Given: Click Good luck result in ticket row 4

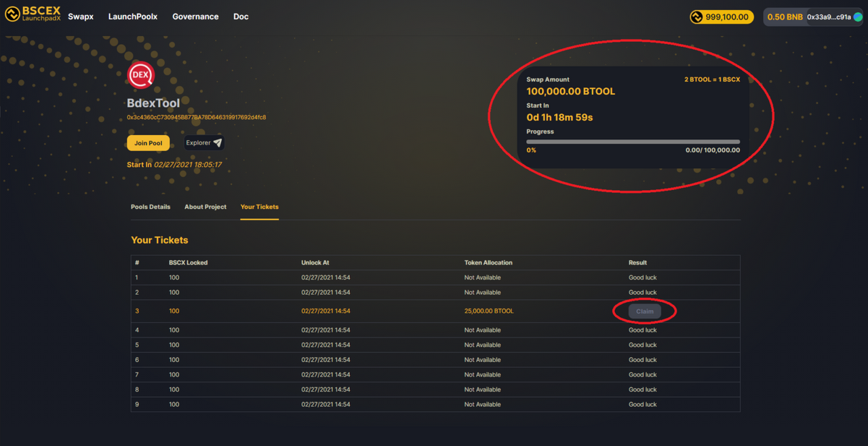Looking at the screenshot, I should pos(642,330).
